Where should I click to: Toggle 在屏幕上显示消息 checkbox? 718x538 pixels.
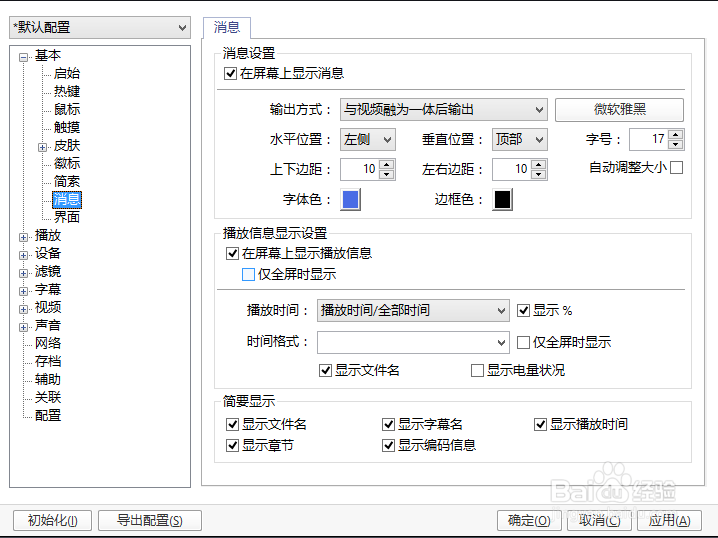[x=230, y=73]
